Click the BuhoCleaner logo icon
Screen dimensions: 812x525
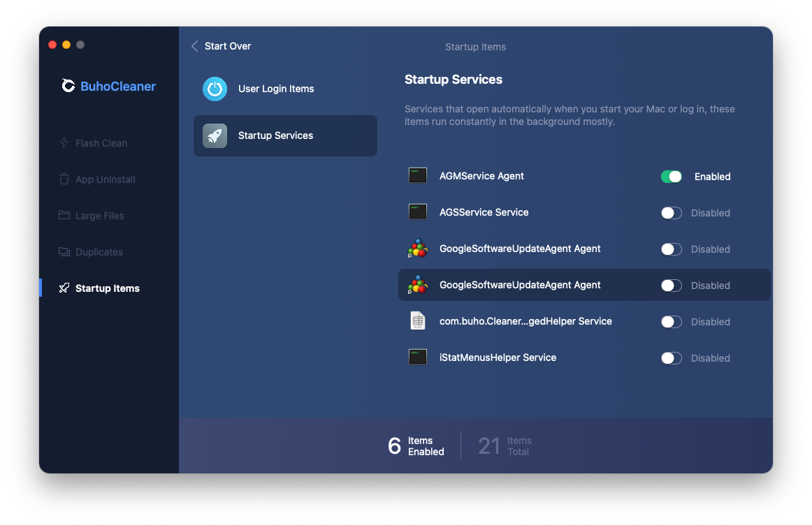pyautogui.click(x=68, y=86)
